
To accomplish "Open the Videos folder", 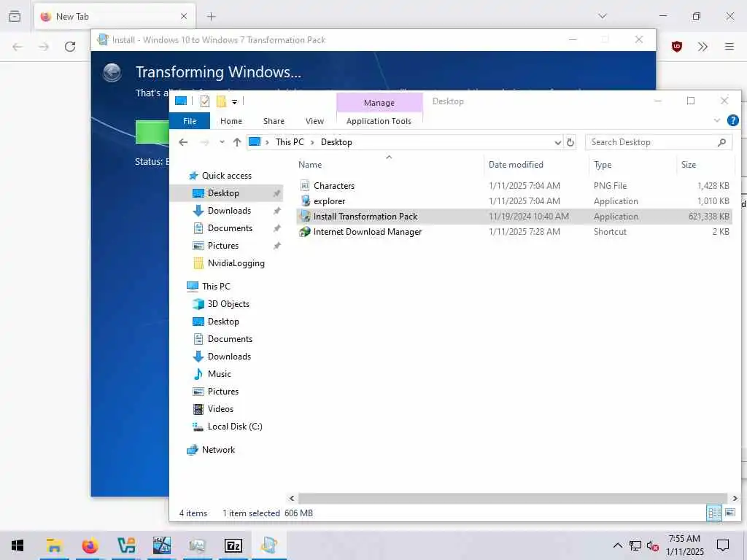I will pyautogui.click(x=220, y=409).
